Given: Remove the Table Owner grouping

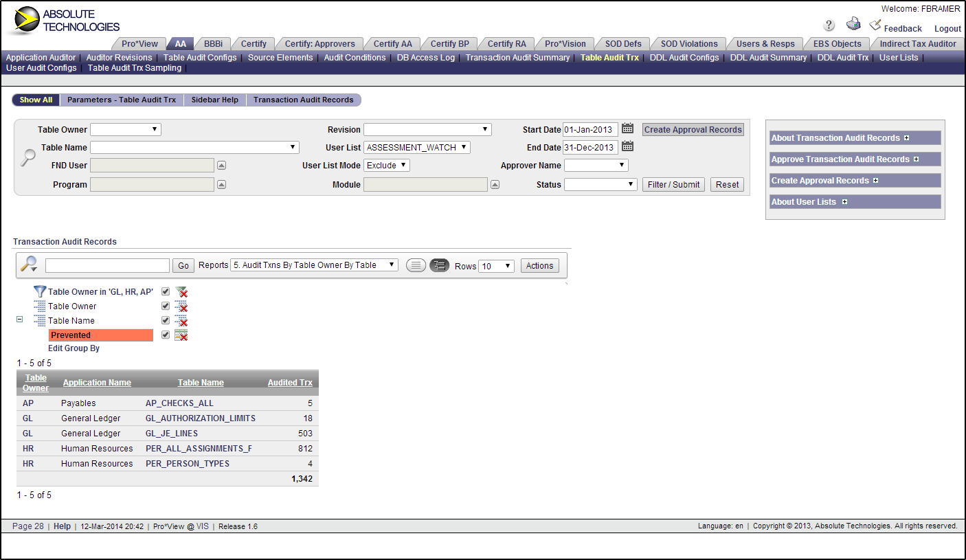Looking at the screenshot, I should click(x=181, y=306).
